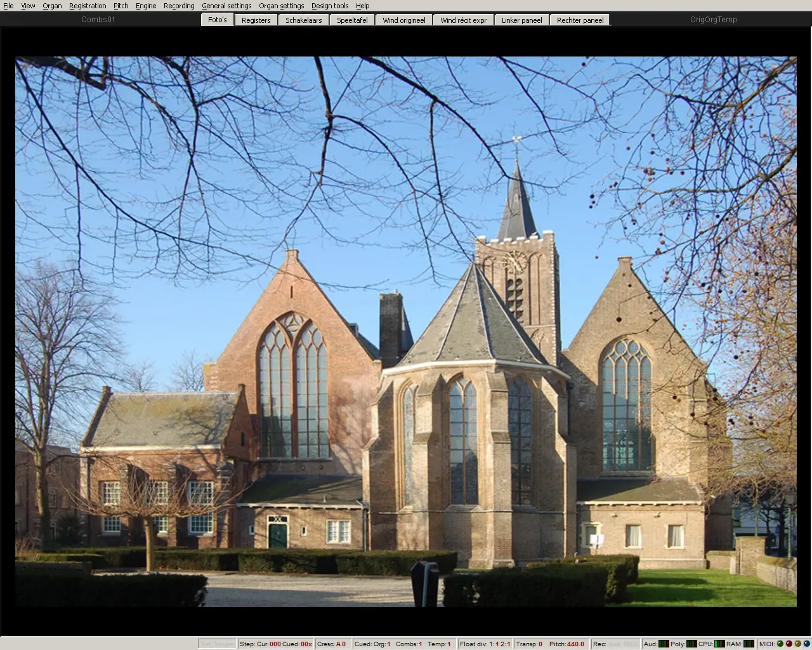Switch to the Speeltafel tab
This screenshot has width=812, height=650.
tap(352, 20)
